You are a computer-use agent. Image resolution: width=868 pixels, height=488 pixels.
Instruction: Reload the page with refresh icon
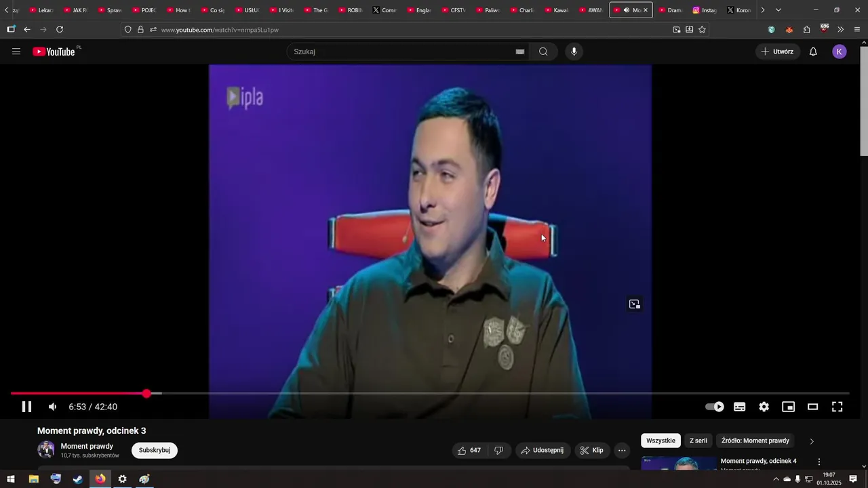pyautogui.click(x=60, y=29)
